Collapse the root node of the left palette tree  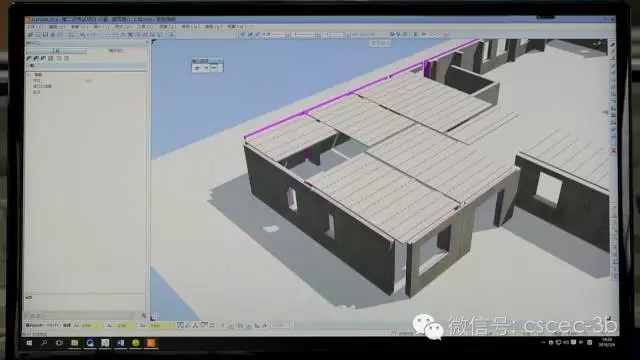pos(29,75)
